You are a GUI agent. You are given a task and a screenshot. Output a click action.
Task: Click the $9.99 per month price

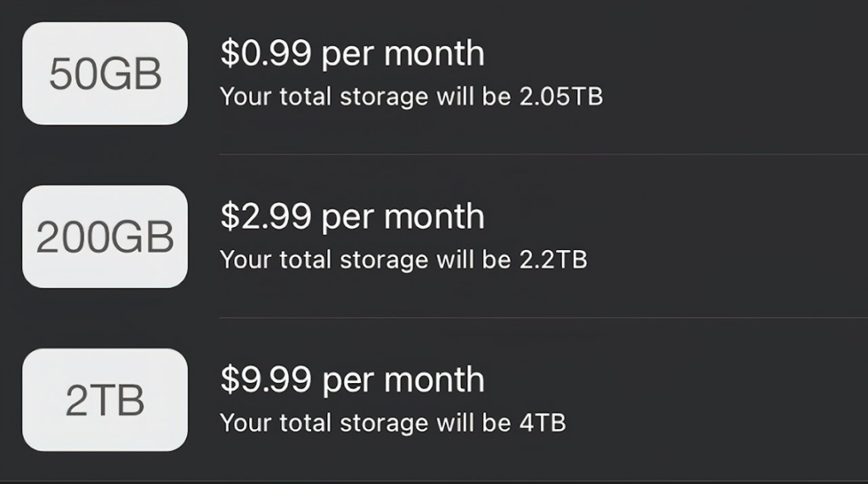pos(352,380)
